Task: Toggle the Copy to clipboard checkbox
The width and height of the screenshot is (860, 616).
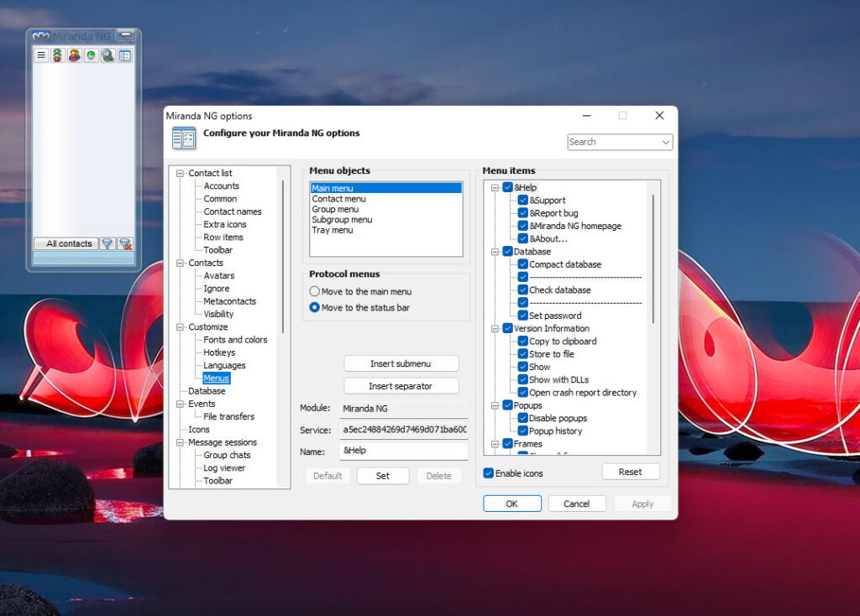Action: 523,341
